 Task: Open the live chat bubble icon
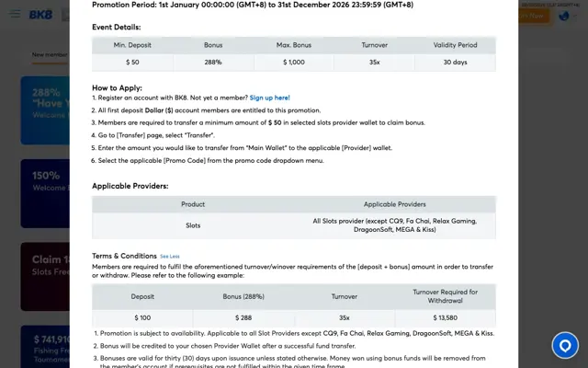565,345
